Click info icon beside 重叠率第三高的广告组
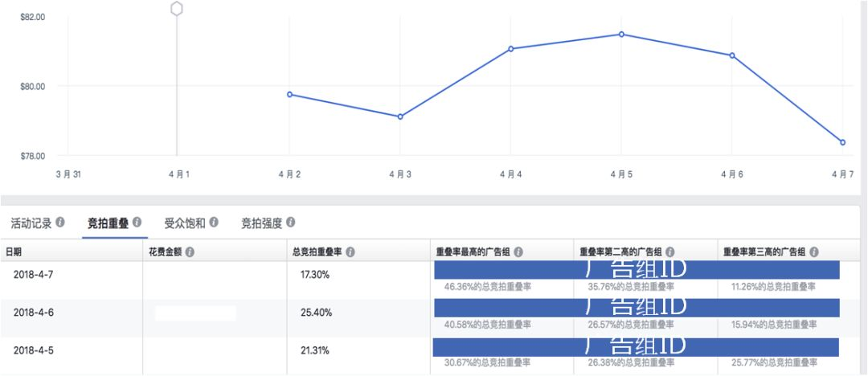The width and height of the screenshot is (868, 376). click(813, 252)
